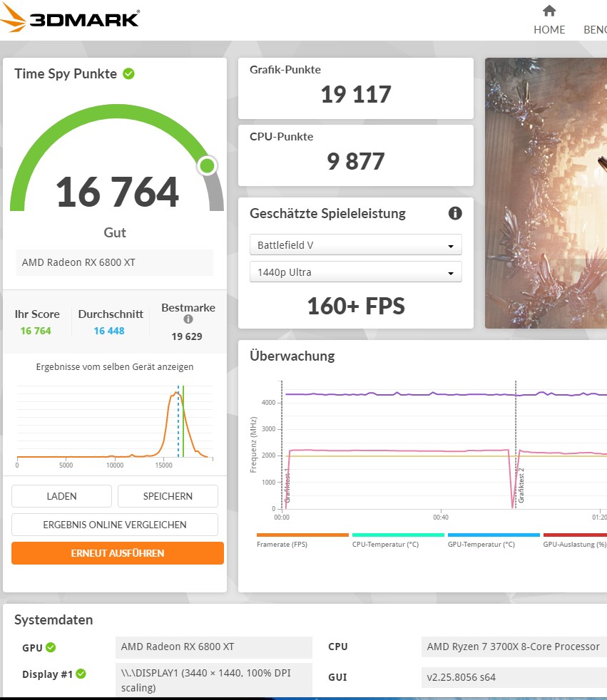Click the Durchschnitt value 16 448

[x=109, y=331]
